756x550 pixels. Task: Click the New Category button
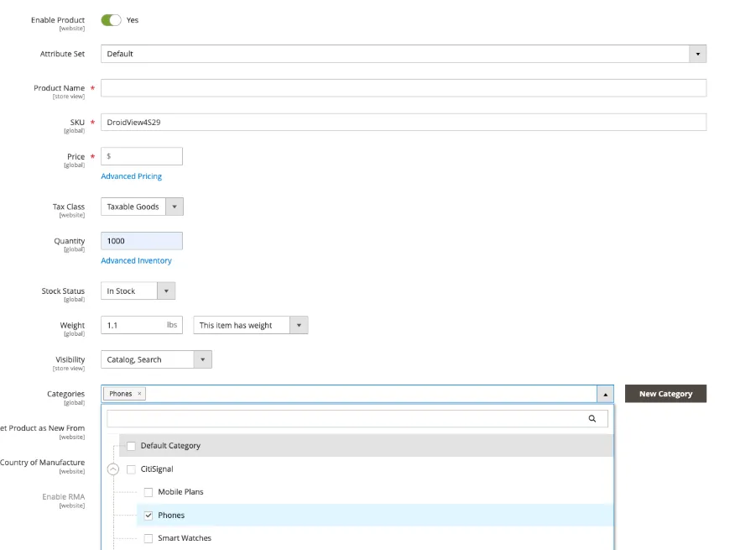665,394
